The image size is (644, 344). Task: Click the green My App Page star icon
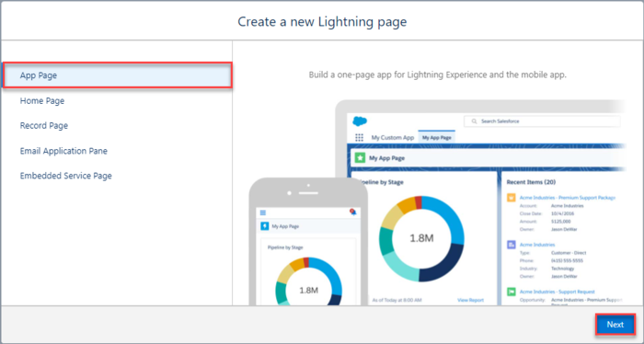(x=360, y=158)
